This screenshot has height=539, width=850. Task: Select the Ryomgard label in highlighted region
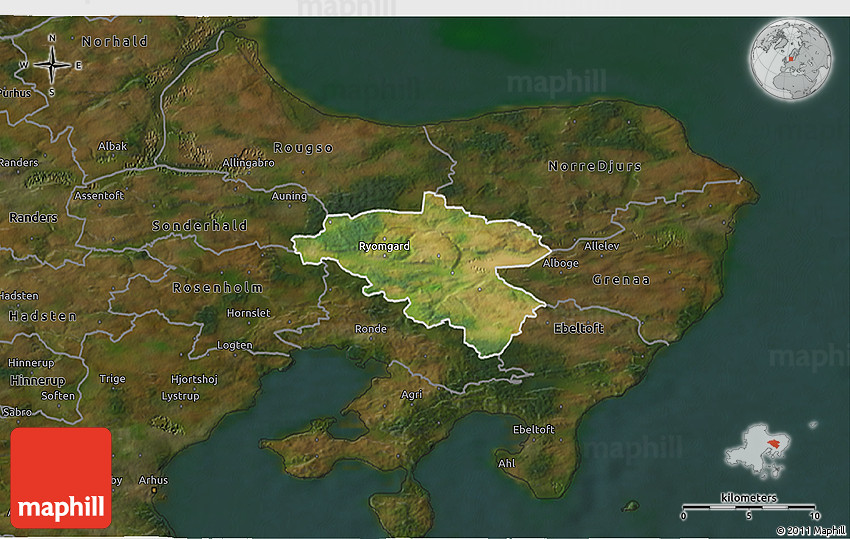[x=385, y=246]
